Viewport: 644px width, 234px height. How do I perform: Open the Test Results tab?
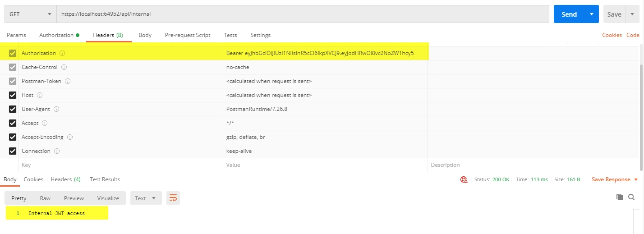(x=105, y=179)
